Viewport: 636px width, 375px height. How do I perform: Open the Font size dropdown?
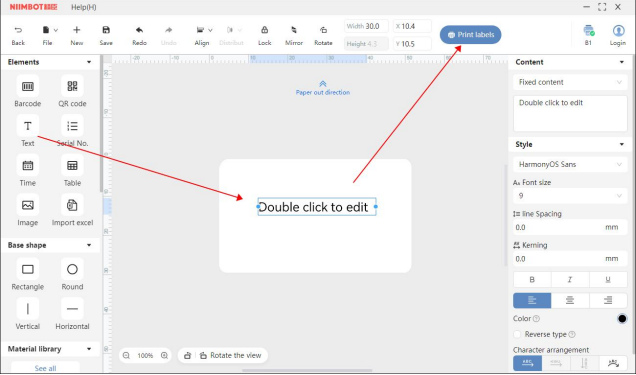pos(570,196)
